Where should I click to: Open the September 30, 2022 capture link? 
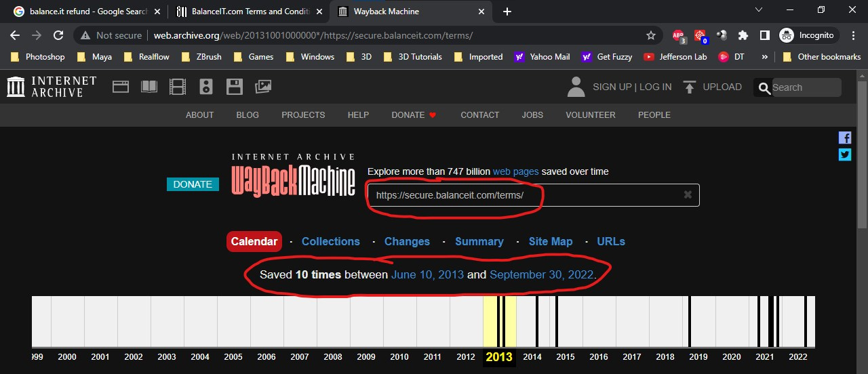click(x=542, y=274)
